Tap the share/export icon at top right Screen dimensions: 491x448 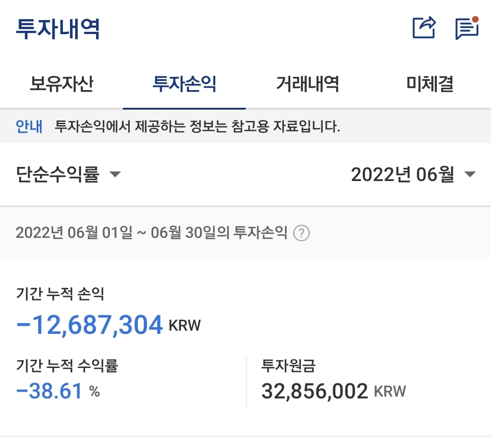click(x=423, y=28)
